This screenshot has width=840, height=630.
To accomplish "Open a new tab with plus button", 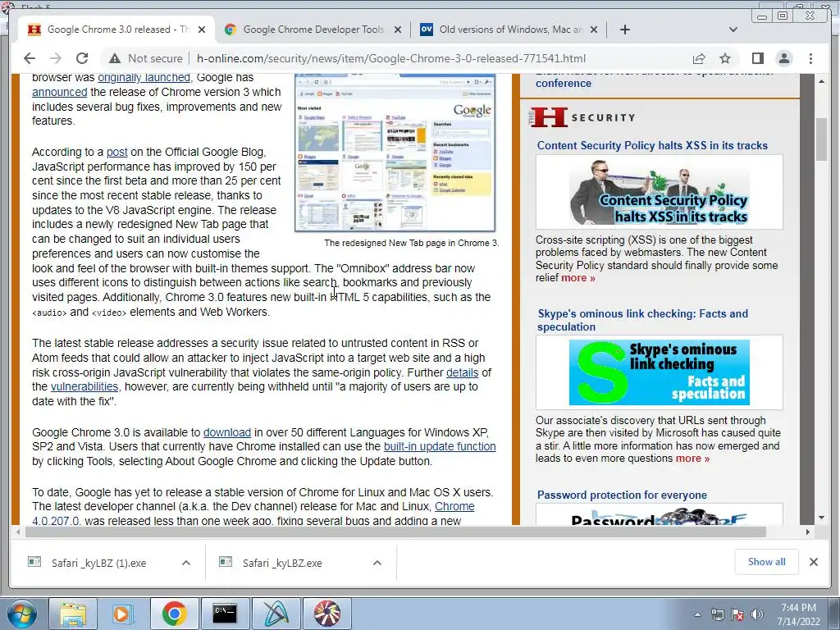I will pyautogui.click(x=624, y=30).
